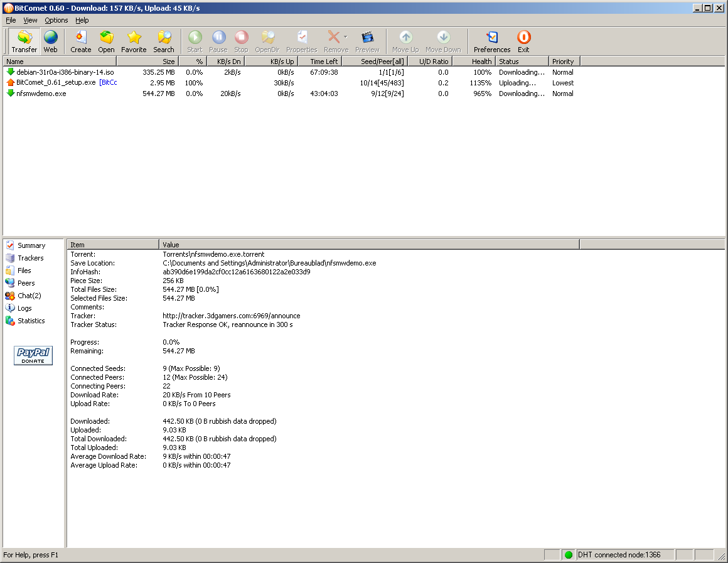Sort by the Seed/Peer[all] column header

coord(375,62)
